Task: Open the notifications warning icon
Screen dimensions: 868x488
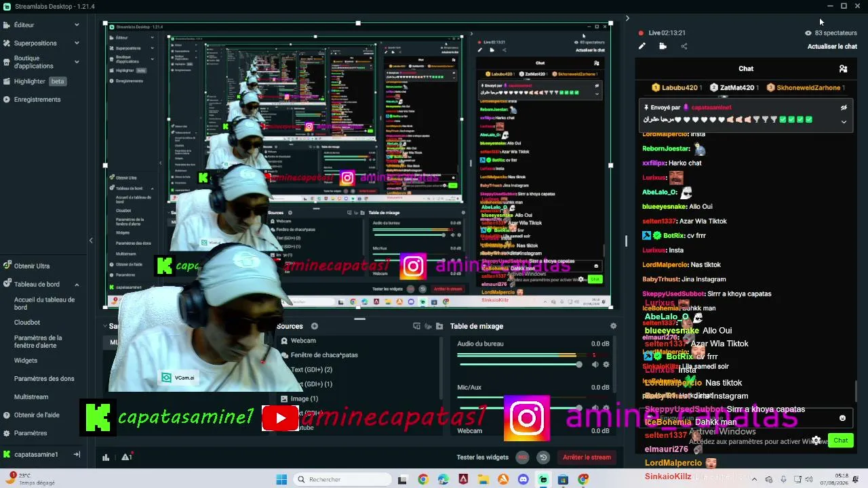Action: [126, 457]
